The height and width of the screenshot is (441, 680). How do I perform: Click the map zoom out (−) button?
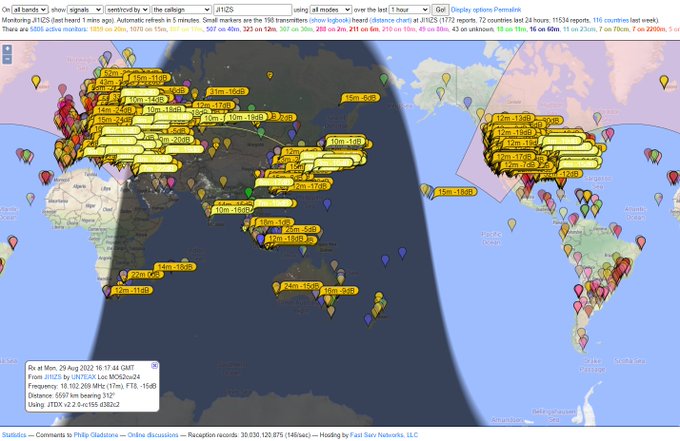point(7,59)
